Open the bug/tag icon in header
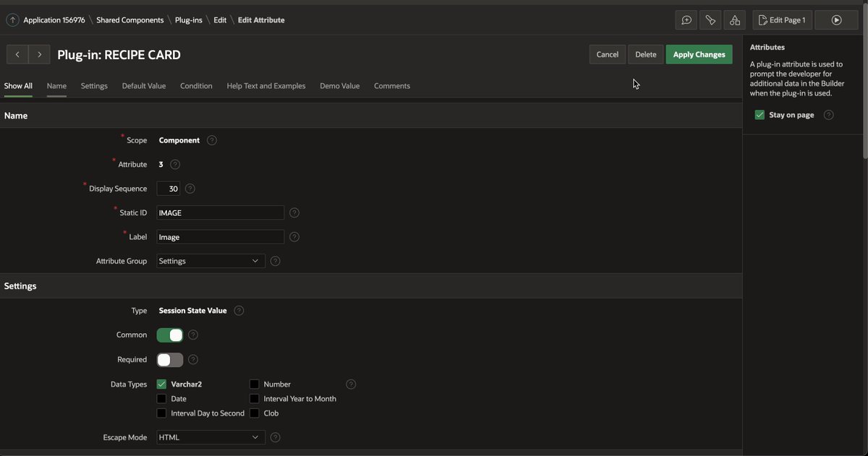The height and width of the screenshot is (456, 868). click(x=710, y=20)
